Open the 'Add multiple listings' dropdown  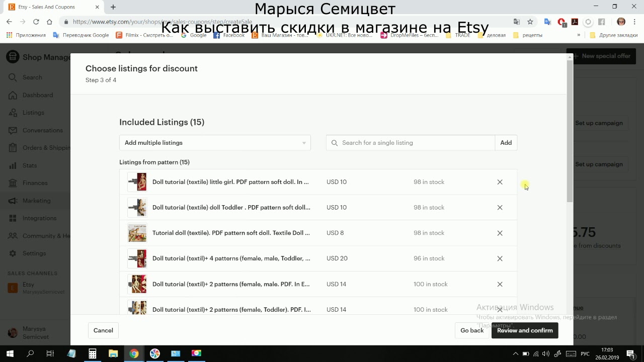(215, 143)
